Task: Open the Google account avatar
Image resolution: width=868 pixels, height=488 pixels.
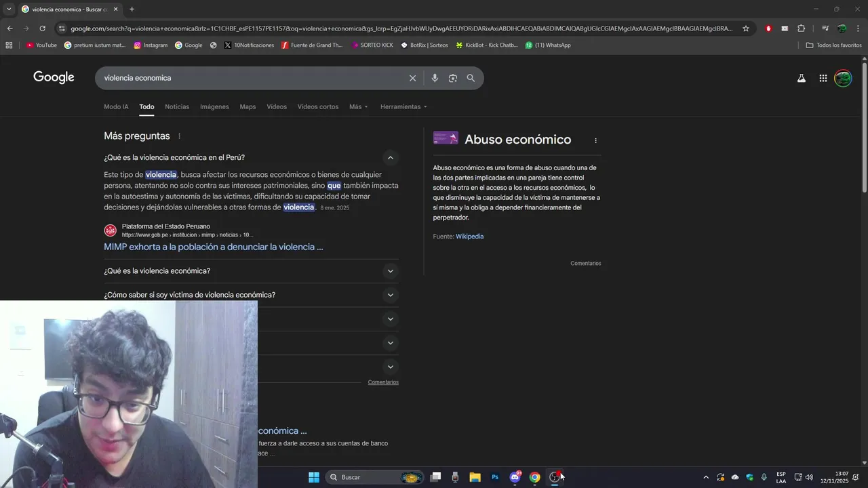Action: point(843,78)
